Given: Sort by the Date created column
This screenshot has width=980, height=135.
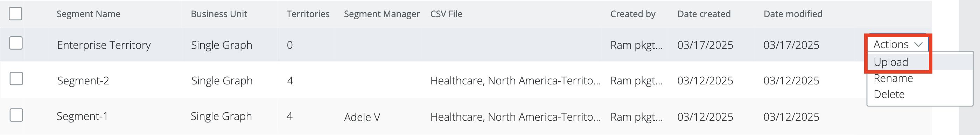Looking at the screenshot, I should tap(704, 14).
